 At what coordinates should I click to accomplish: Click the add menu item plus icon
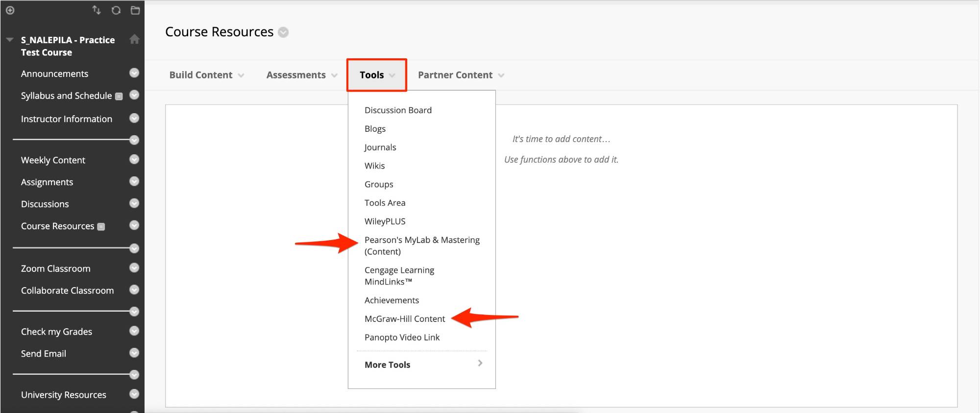coord(10,10)
